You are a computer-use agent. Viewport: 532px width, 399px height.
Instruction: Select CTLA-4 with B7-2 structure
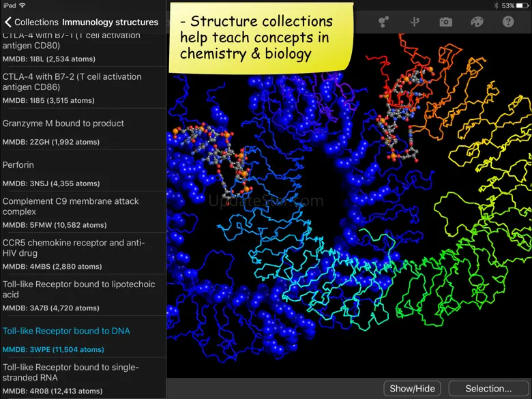pyautogui.click(x=83, y=88)
